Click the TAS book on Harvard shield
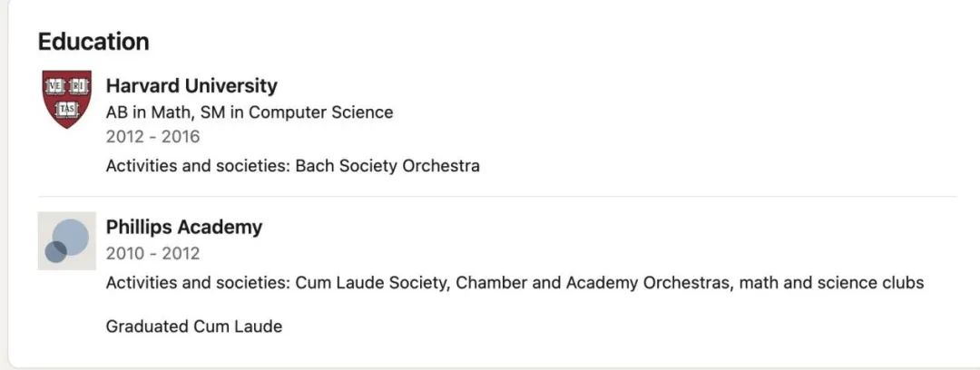 [66, 110]
